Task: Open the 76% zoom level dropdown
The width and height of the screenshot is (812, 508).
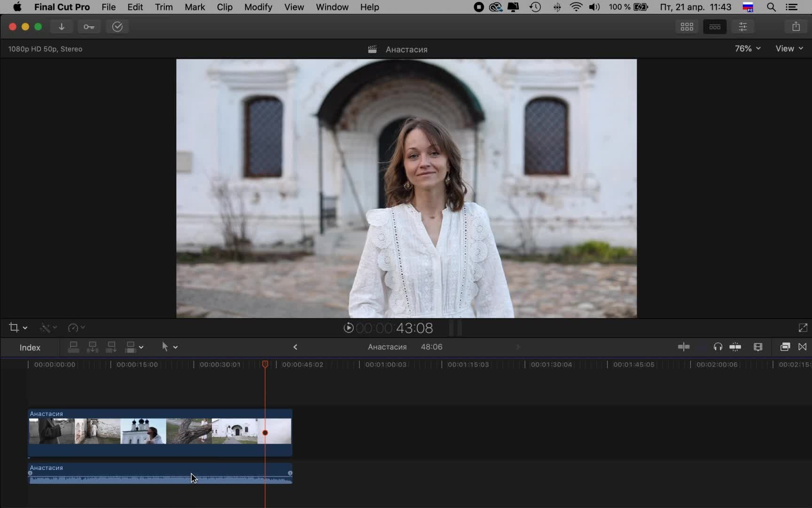Action: [748, 48]
